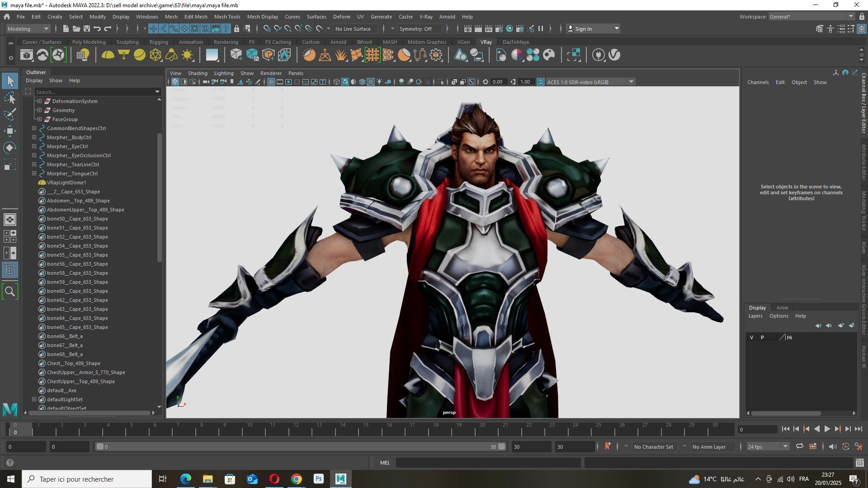Click the Outliner vertical scrollbar
868x488 pixels.
tap(159, 198)
